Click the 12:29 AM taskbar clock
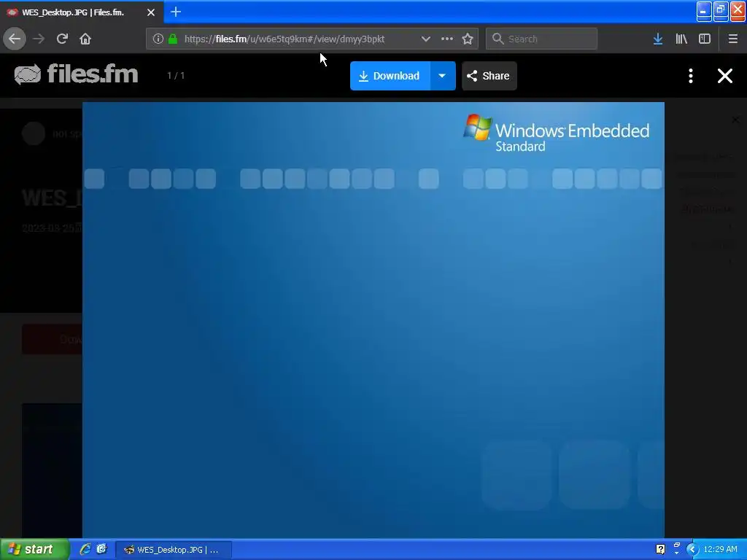This screenshot has height=560, width=747. (x=720, y=550)
